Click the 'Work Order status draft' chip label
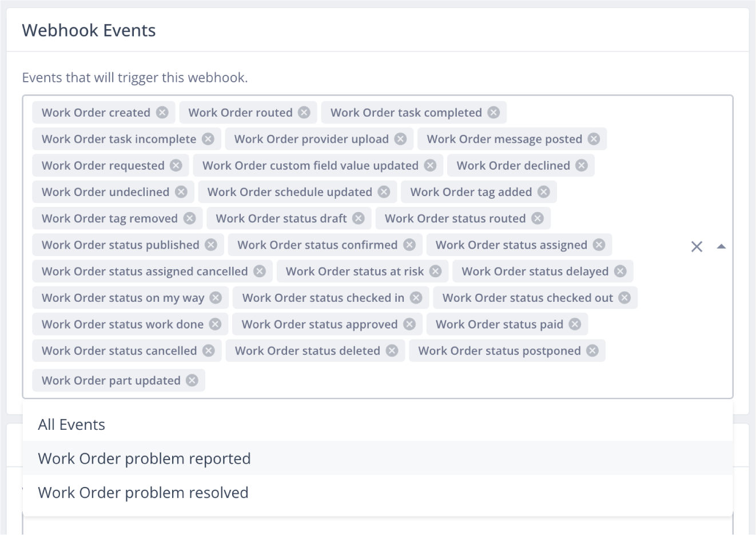The image size is (756, 535). [x=281, y=218]
